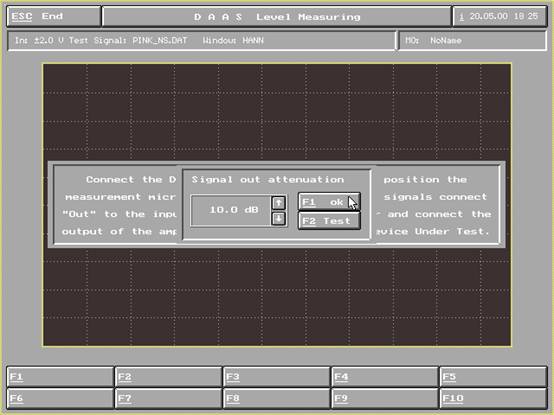This screenshot has height=415, width=554.
Task: Click the F10 function key
Action: (494, 398)
